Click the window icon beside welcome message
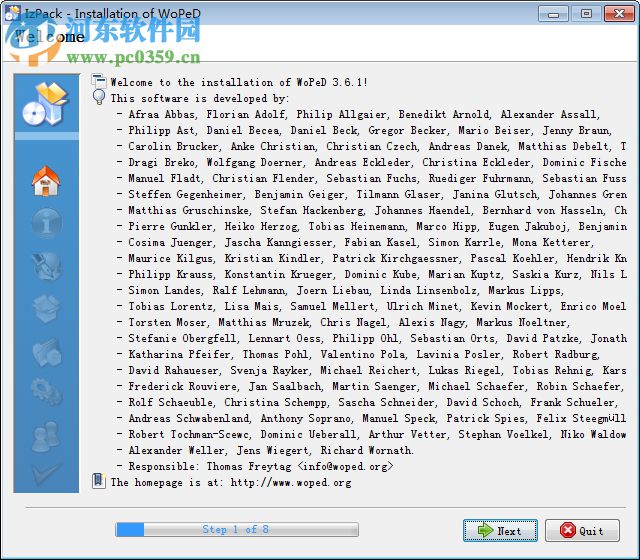Screen dimensions: 640x560 (99, 81)
